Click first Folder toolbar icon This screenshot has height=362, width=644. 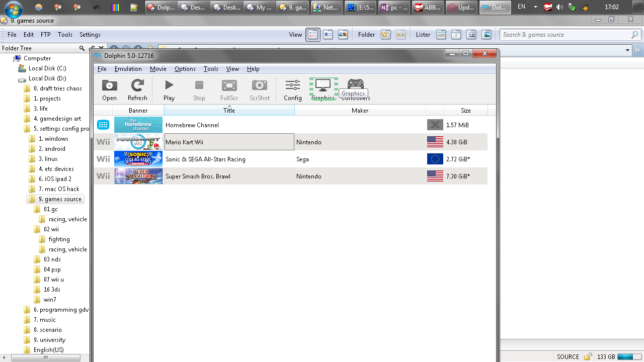pos(386,35)
